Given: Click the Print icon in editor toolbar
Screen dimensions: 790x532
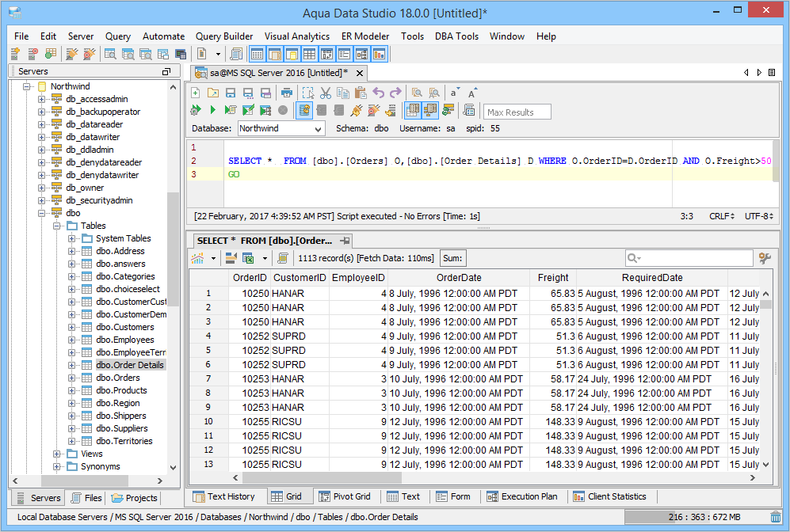Looking at the screenshot, I should 287,93.
